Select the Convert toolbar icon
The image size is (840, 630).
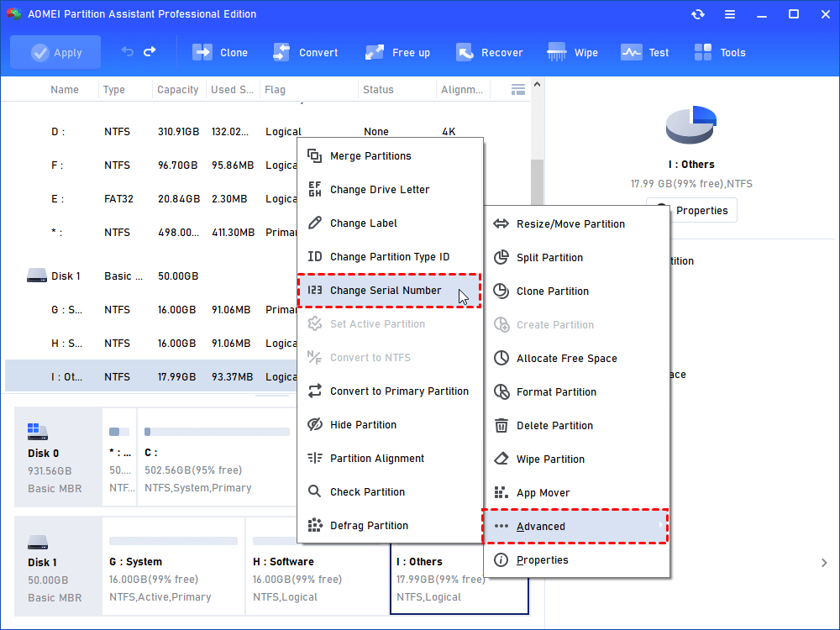tap(306, 51)
